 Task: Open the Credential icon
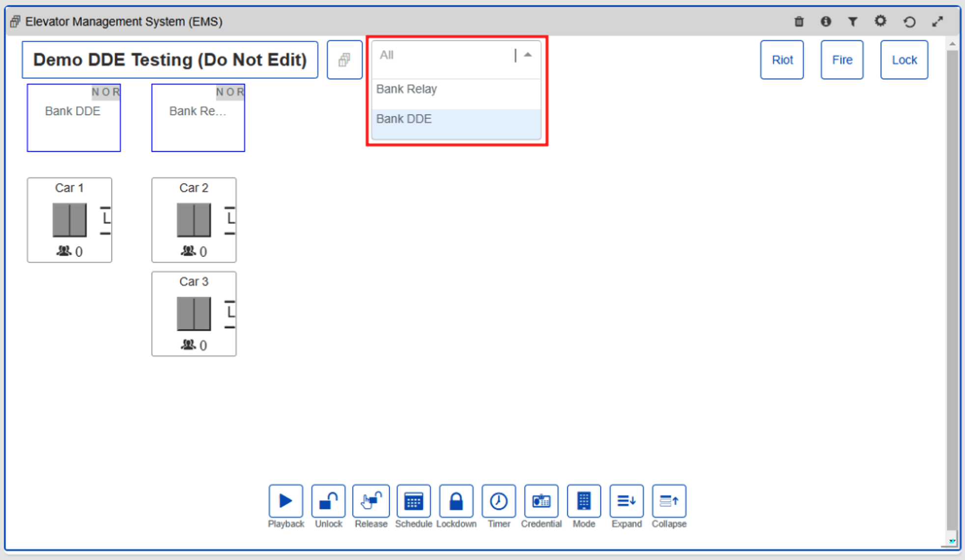(541, 501)
